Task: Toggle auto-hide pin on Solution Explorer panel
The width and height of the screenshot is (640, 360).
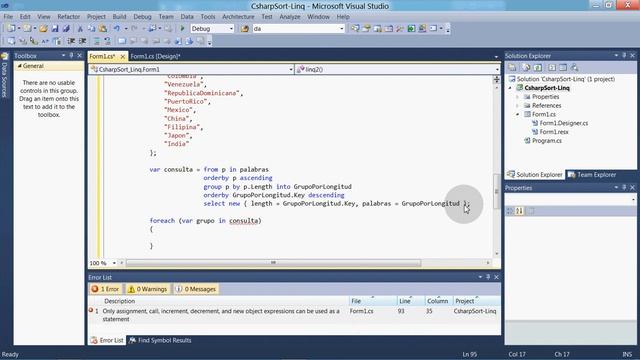Action: pyautogui.click(x=624, y=56)
